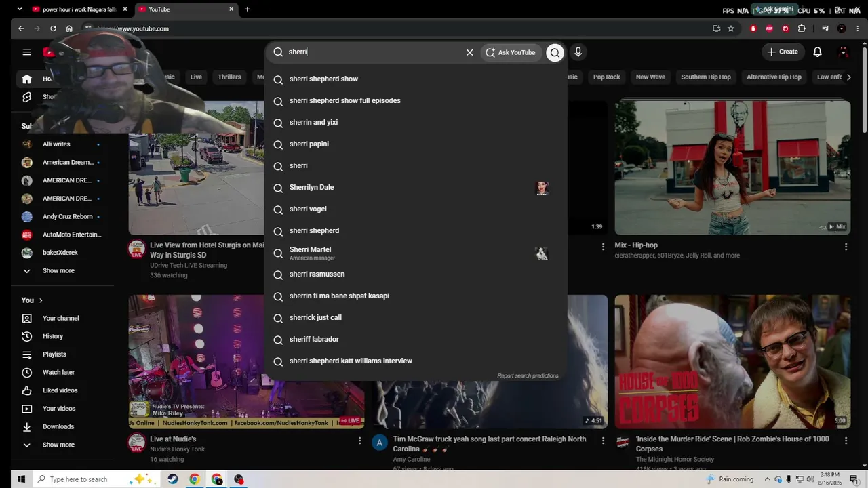The height and width of the screenshot is (488, 868).
Task: Open the YouTube account avatar menu
Action: tap(844, 52)
